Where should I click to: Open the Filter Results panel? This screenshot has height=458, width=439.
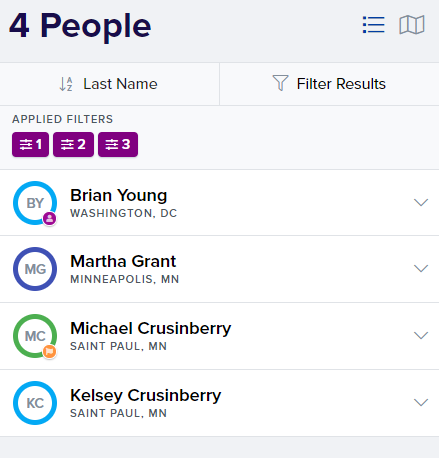pos(329,84)
